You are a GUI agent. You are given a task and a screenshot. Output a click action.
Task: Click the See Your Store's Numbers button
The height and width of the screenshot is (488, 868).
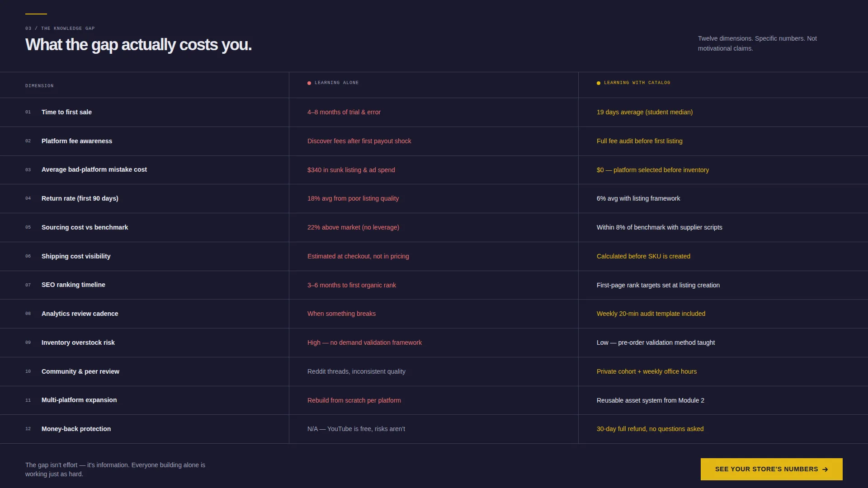771,469
